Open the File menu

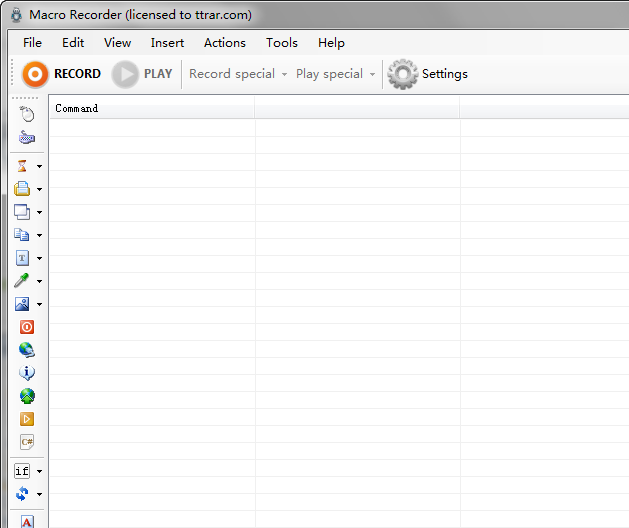point(32,43)
